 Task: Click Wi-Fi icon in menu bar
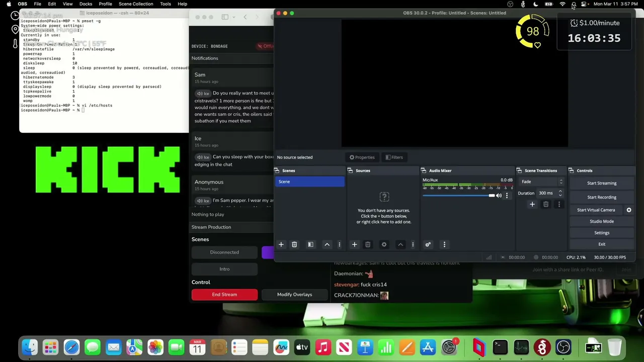(x=562, y=4)
